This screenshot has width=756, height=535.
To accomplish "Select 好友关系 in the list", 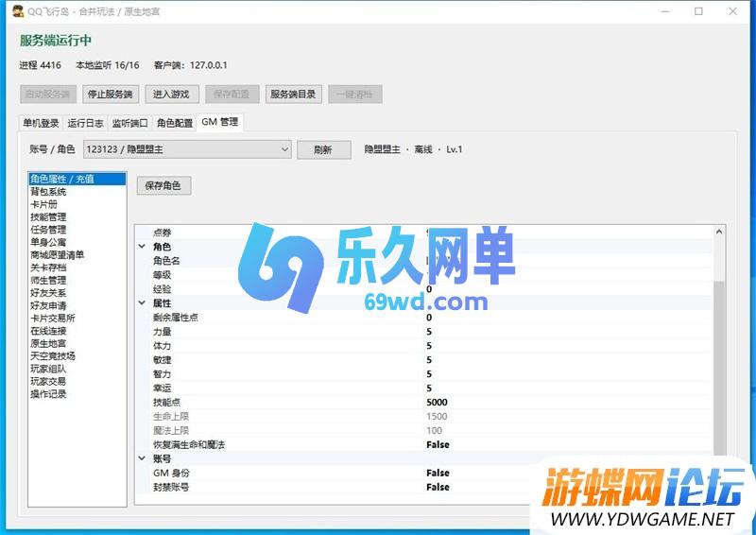I will pos(77,293).
